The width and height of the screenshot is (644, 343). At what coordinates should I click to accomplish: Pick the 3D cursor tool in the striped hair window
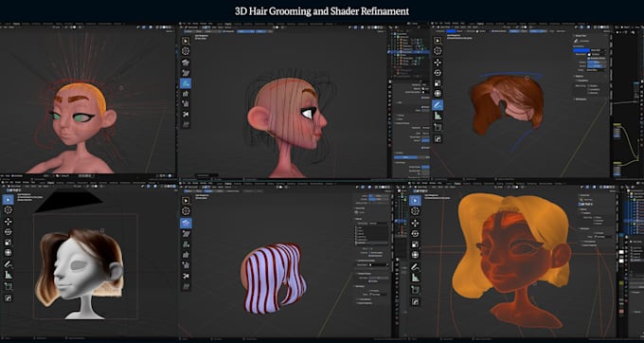tap(186, 211)
